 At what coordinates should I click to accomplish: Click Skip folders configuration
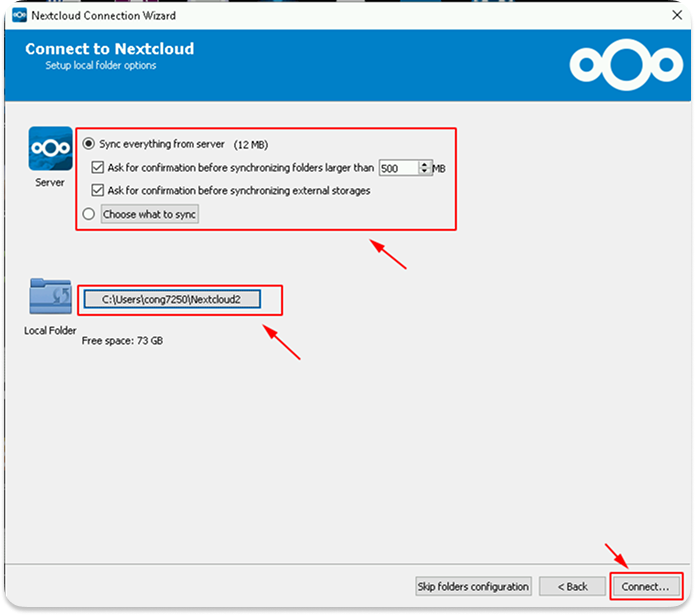click(x=473, y=586)
